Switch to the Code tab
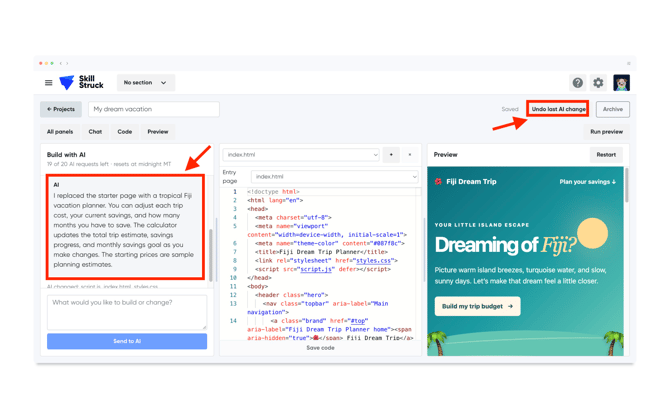The height and width of the screenshot is (418, 670). (x=125, y=132)
